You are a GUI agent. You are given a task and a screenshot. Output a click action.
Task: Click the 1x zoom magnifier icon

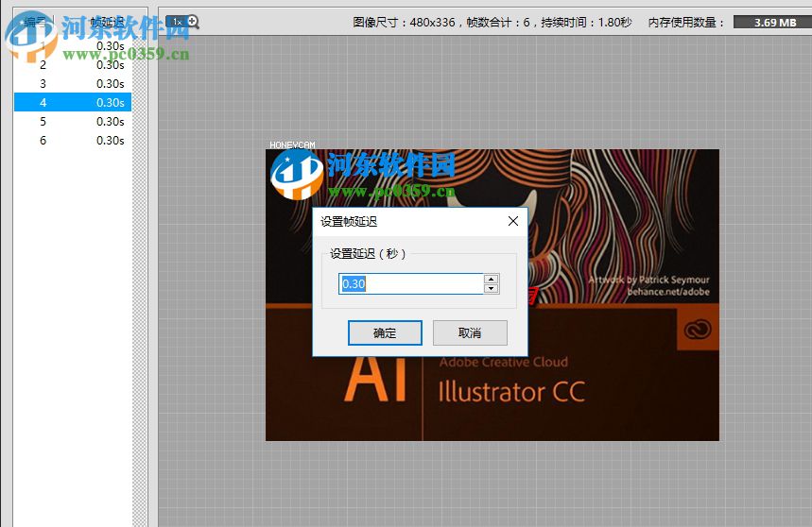pyautogui.click(x=182, y=22)
